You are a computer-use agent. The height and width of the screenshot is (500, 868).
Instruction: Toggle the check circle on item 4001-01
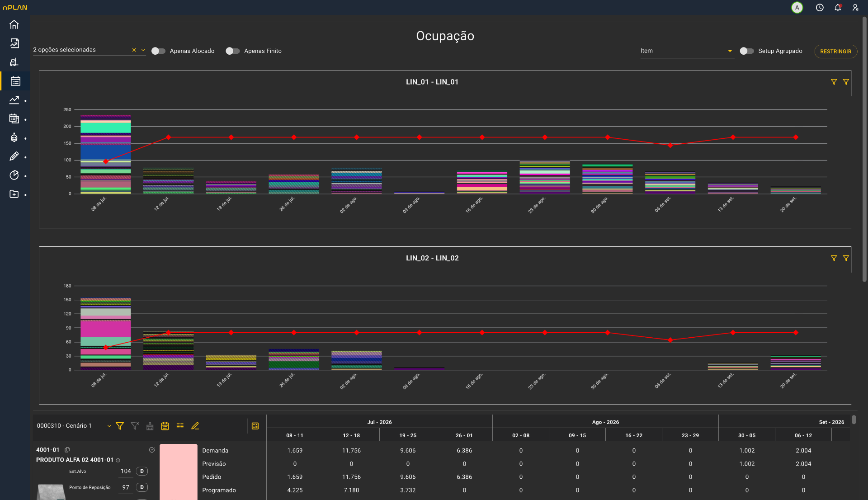click(x=152, y=450)
